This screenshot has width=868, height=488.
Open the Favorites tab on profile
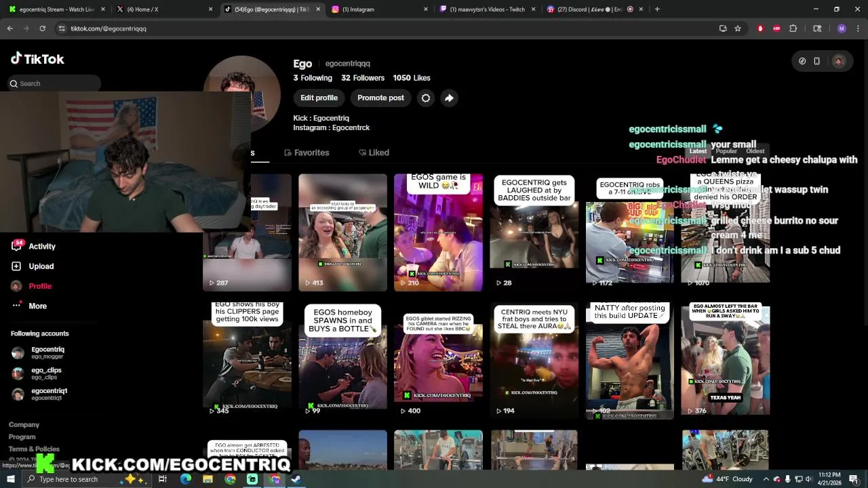(307, 152)
